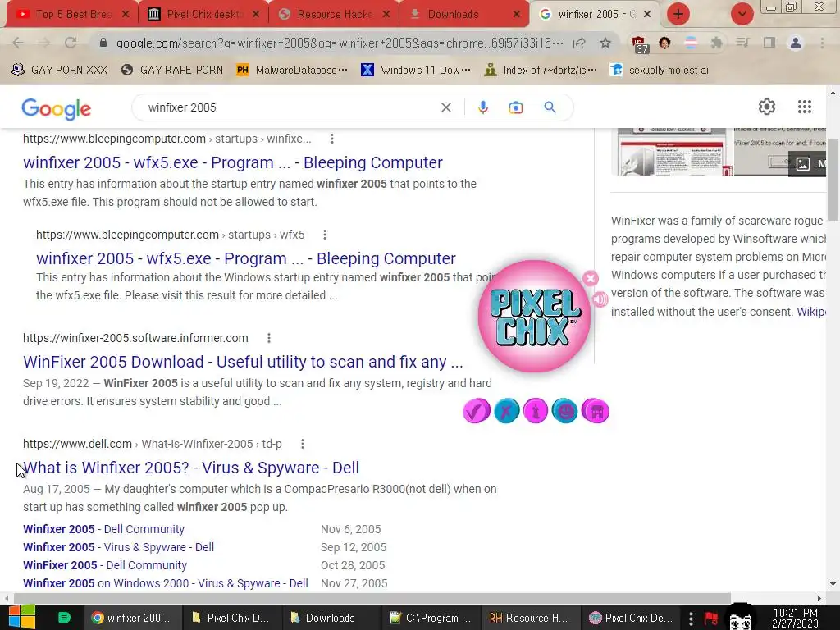This screenshot has width=840, height=630.
Task: Switch to Resource Hacker taskbar window
Action: (x=532, y=618)
